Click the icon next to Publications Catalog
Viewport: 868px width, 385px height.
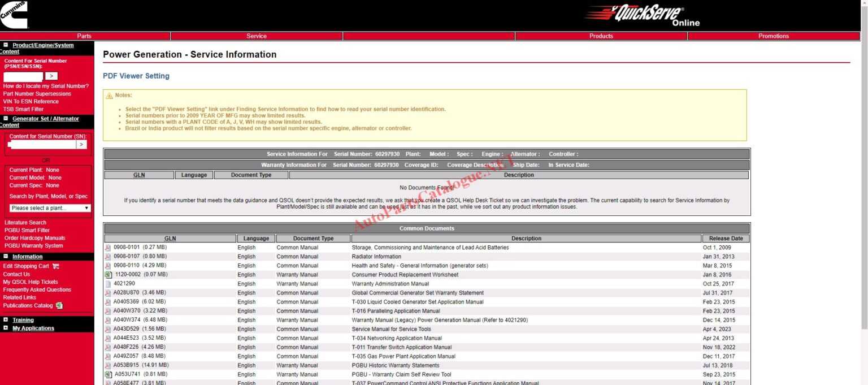click(x=58, y=305)
